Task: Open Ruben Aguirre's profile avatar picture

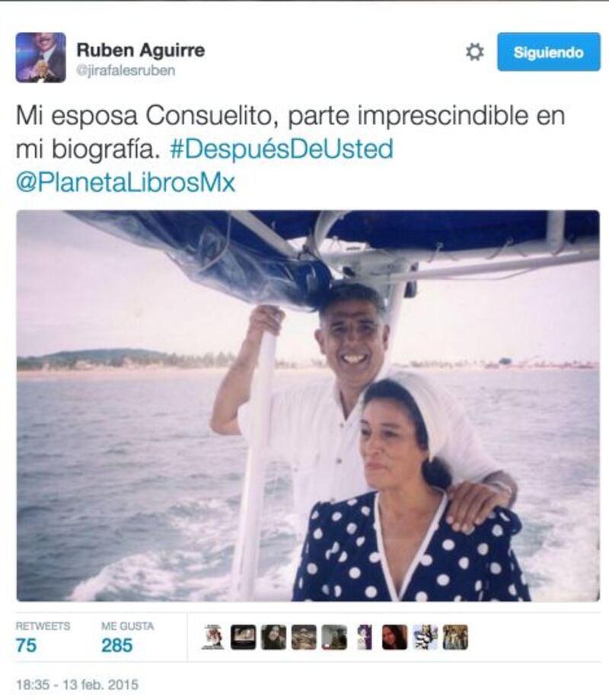Action: coord(40,58)
